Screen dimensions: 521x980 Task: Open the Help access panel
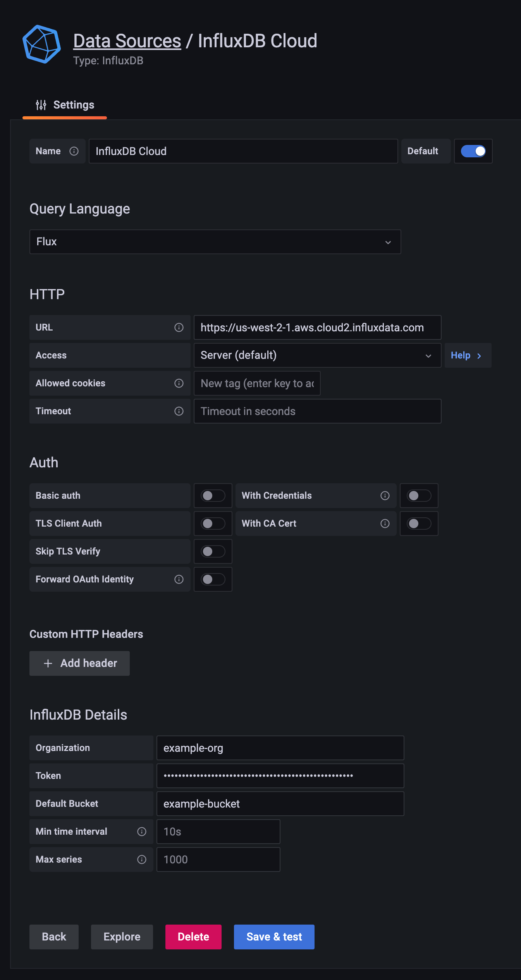point(468,355)
